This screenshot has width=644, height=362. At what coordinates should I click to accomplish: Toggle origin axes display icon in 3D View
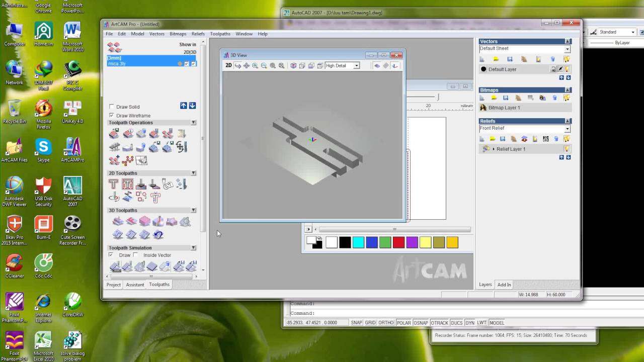pos(395,65)
